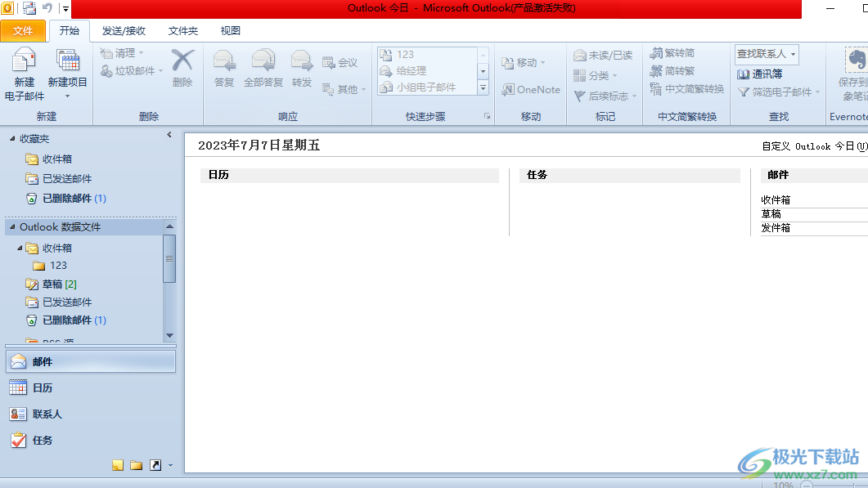Open the Drafts (草稿) [2] folder
The image size is (868, 488).
click(51, 284)
